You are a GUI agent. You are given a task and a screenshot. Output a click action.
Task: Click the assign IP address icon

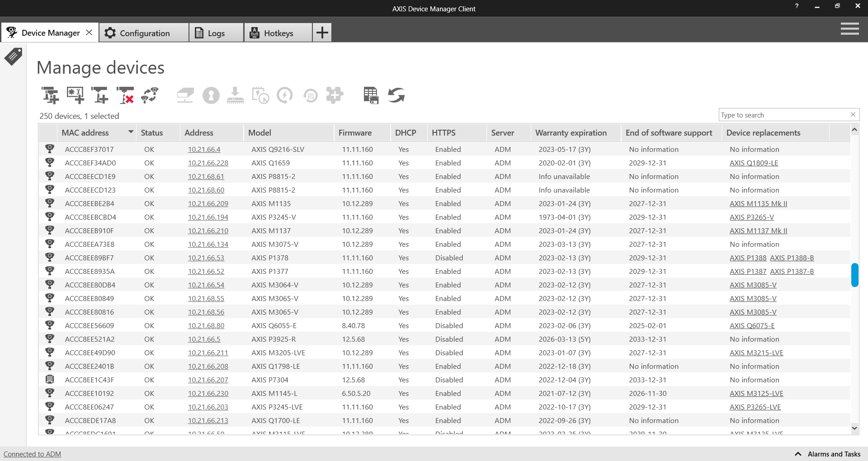185,95
